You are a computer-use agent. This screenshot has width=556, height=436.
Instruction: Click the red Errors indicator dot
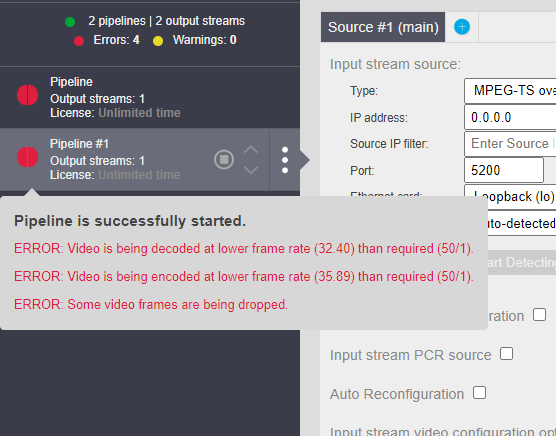(x=79, y=41)
